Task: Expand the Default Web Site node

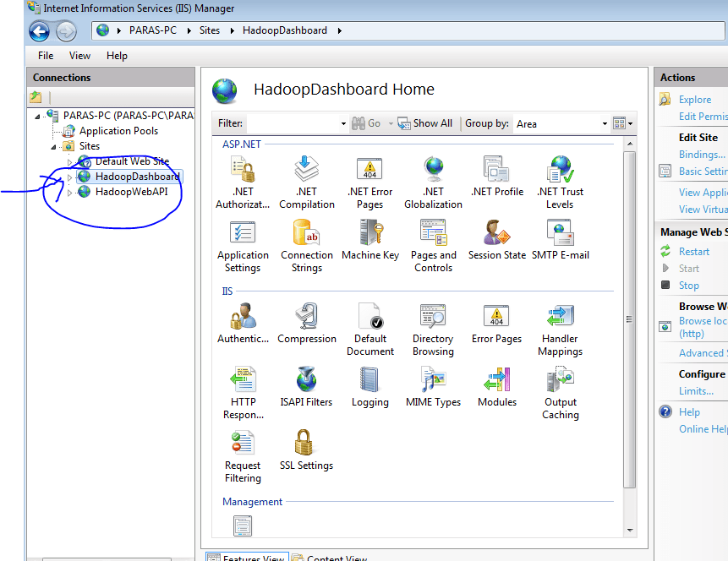Action: 69,162
